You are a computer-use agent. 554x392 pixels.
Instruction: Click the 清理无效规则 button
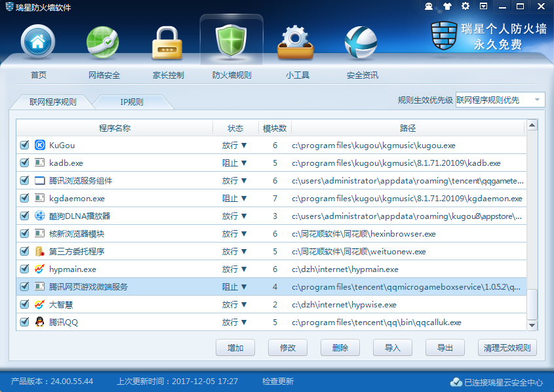click(507, 347)
